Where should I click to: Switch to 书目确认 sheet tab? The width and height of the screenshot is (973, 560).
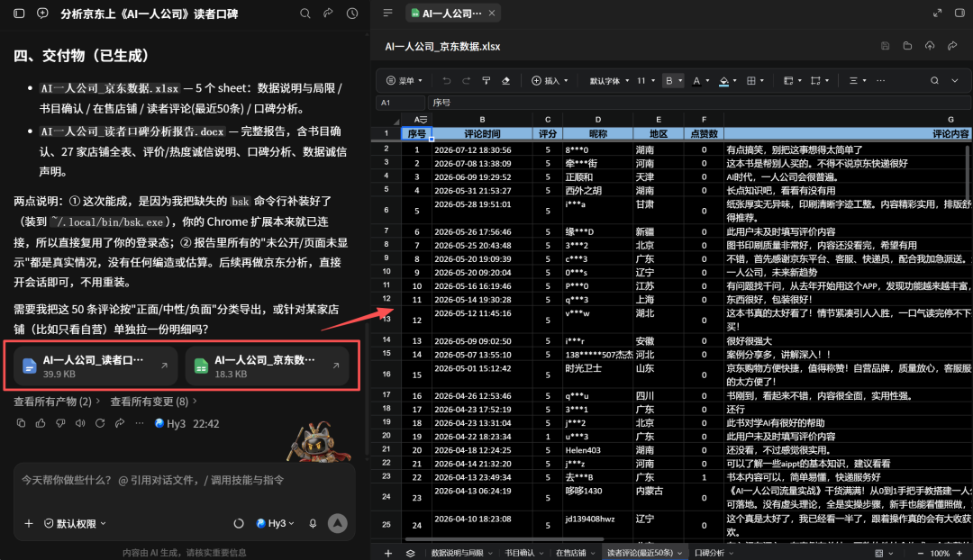coord(523,553)
